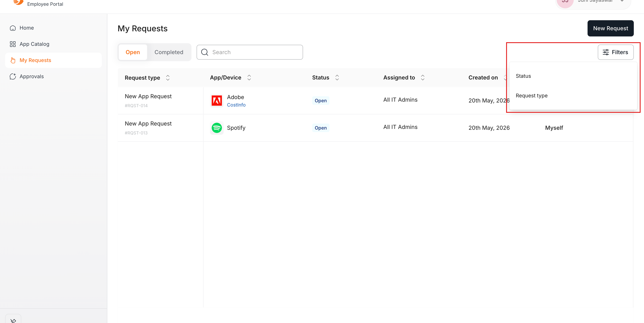
Task: Click All IT Admins in the Adobe row
Action: [401, 100]
